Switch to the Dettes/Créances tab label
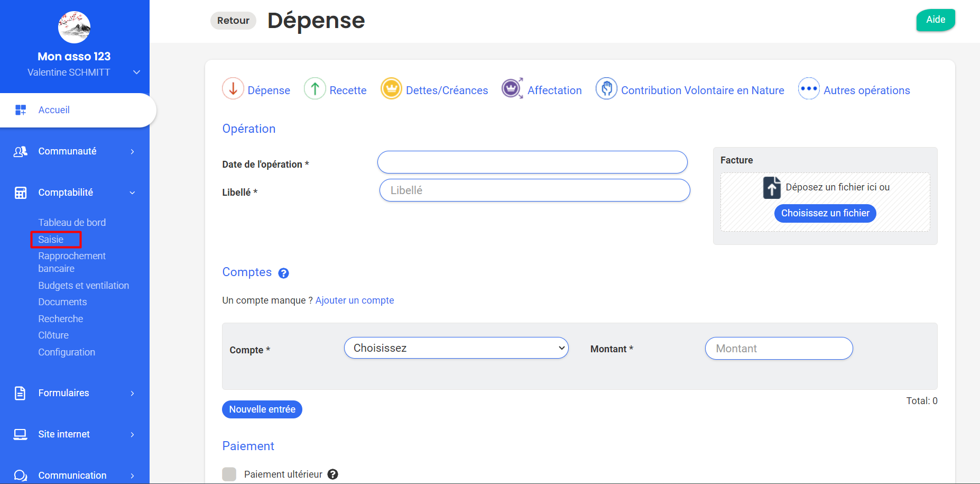The width and height of the screenshot is (980, 484). pos(447,90)
